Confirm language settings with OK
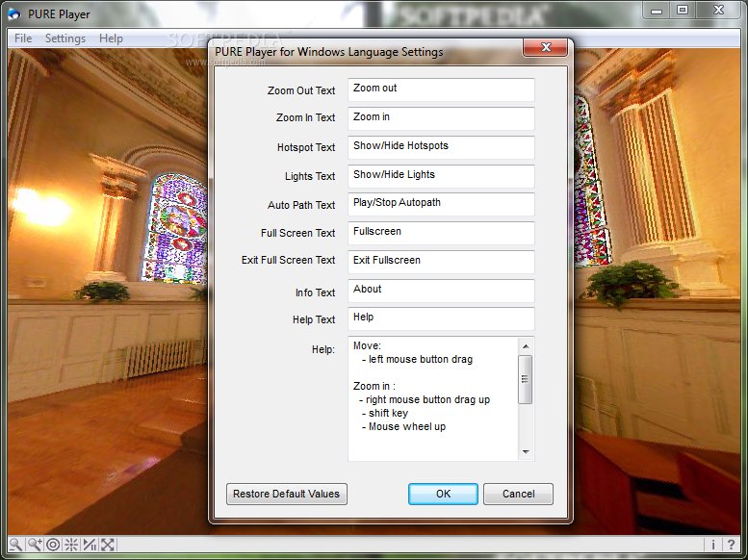Screen dimensions: 748x560 tap(443, 494)
